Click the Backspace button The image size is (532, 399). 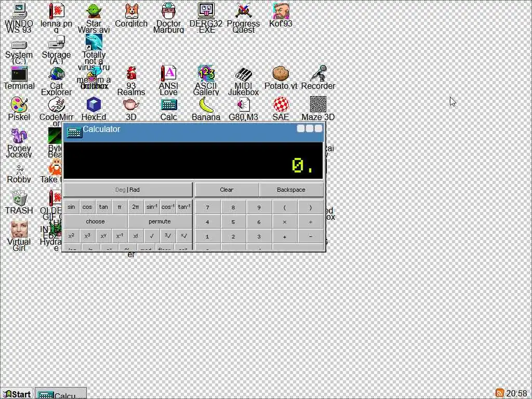pos(291,190)
